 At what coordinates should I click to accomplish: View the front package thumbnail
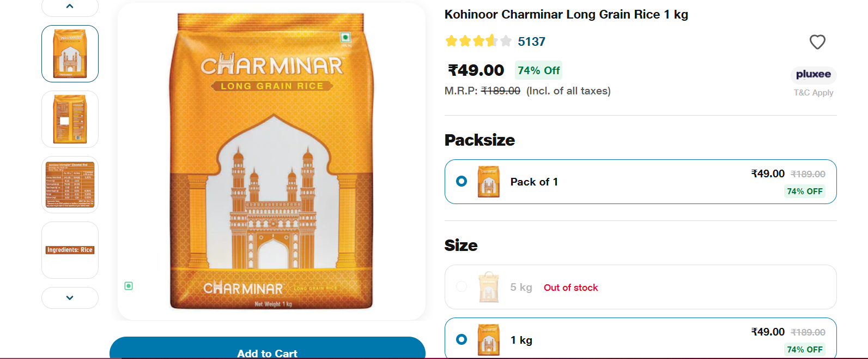coord(70,54)
